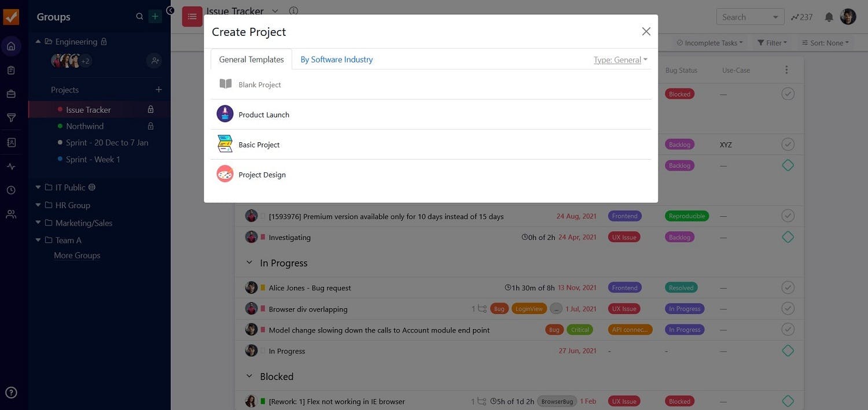Click the green plus to add something new
The height and width of the screenshot is (410, 868).
[x=155, y=16]
